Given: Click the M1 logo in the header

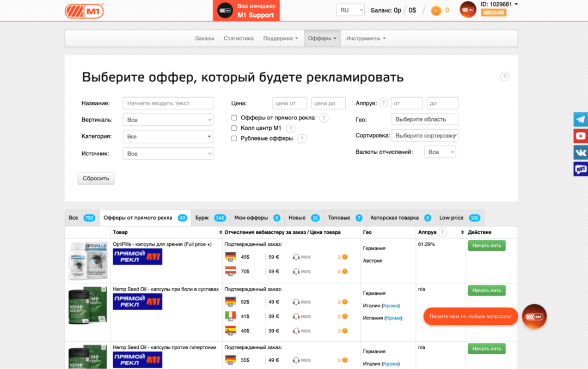Looking at the screenshot, I should coord(84,11).
